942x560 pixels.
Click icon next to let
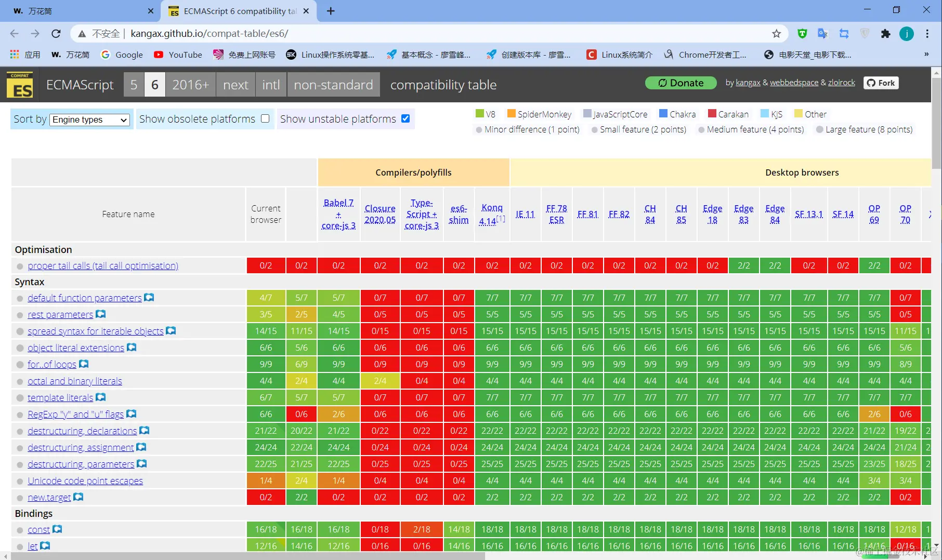[45, 545]
